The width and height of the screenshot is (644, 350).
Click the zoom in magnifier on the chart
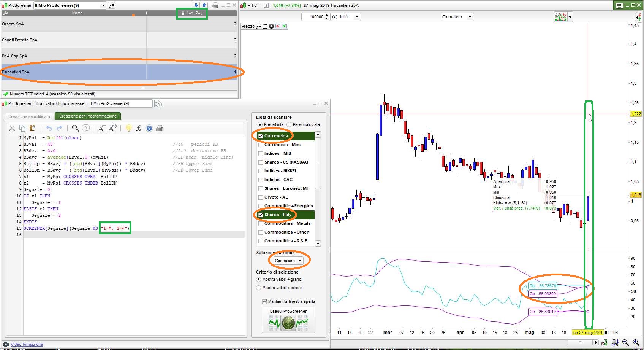[636, 342]
